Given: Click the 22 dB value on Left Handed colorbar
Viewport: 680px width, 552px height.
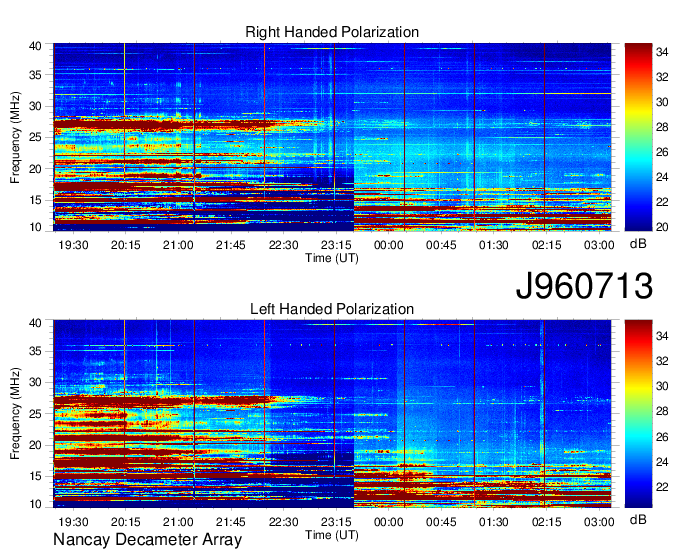Looking at the screenshot, I should tap(662, 487).
